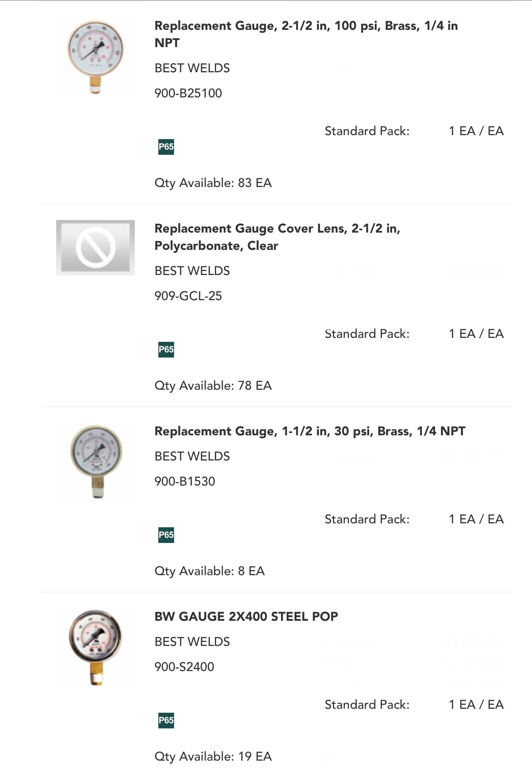Click the P65 badge for 900-B25100
The width and height of the screenshot is (532, 774).
click(x=166, y=147)
